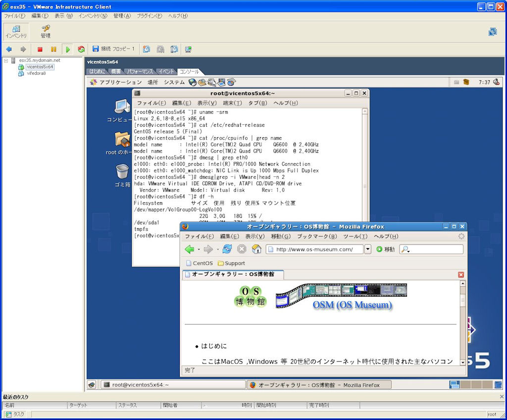Power off VM with the red stop button

point(40,49)
